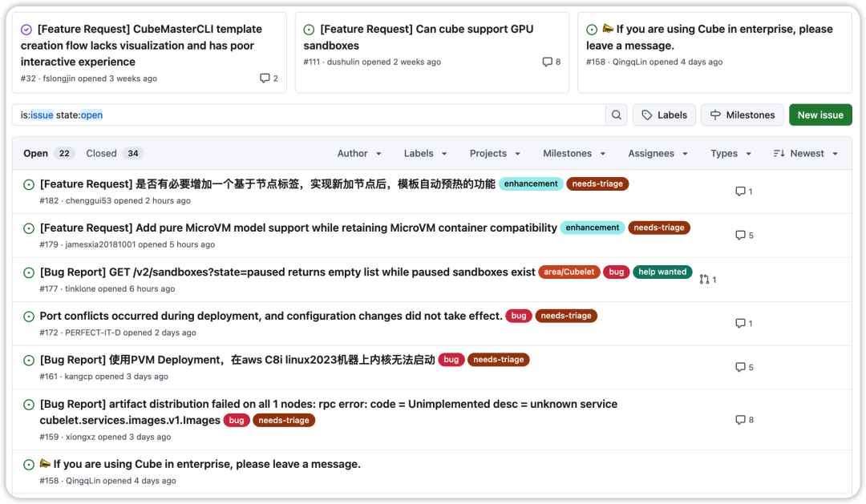Click bug label on PVM Deployment issue
This screenshot has height=504, width=866.
(451, 359)
